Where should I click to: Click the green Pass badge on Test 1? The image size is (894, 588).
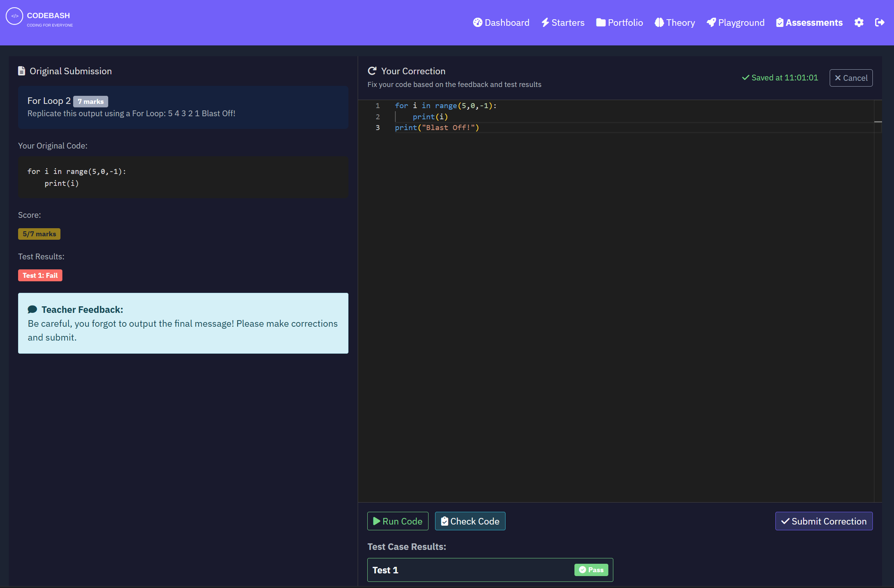591,570
